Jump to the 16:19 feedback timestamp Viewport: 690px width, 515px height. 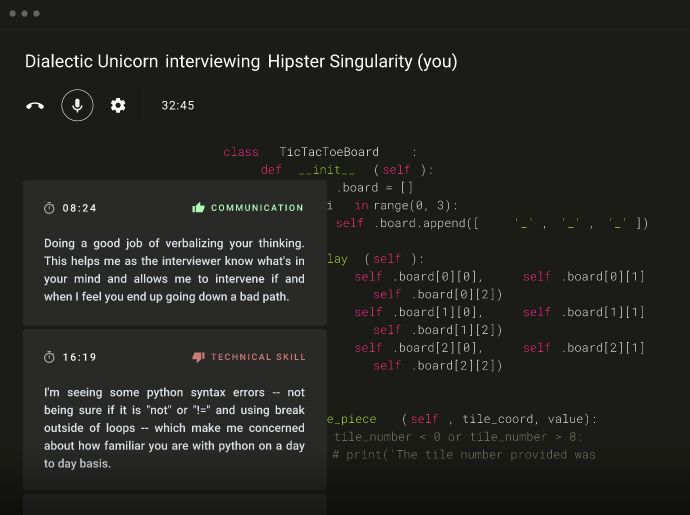[x=79, y=357]
